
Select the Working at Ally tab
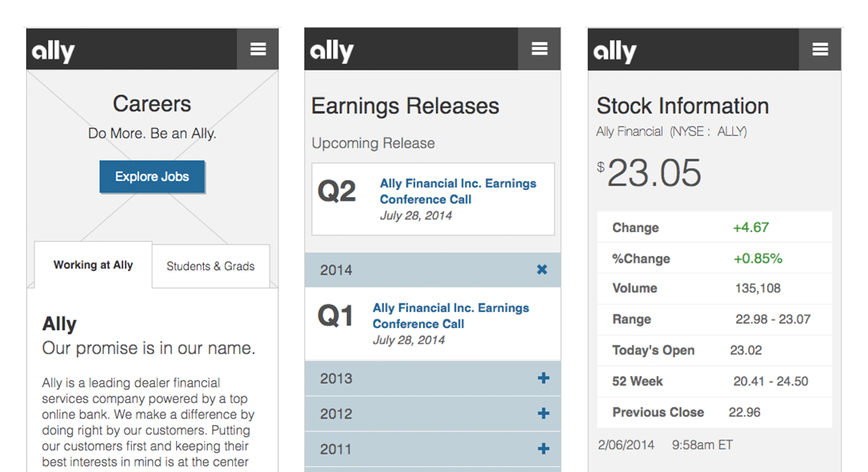click(93, 265)
